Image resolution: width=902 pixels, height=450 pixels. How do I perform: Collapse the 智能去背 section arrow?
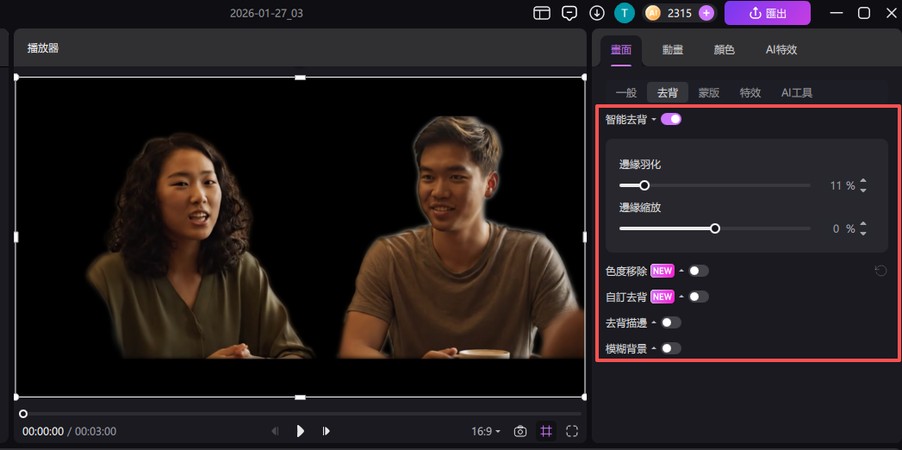pos(654,120)
